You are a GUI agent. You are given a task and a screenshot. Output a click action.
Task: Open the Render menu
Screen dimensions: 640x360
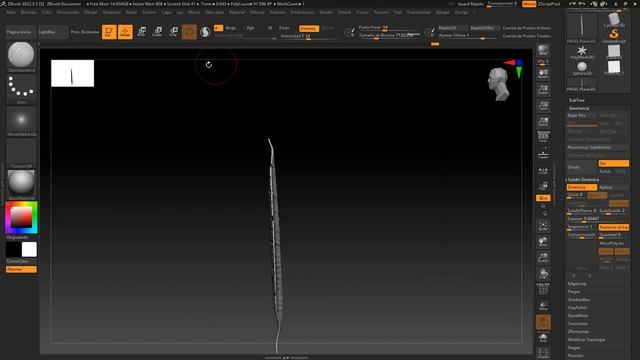(x=326, y=12)
